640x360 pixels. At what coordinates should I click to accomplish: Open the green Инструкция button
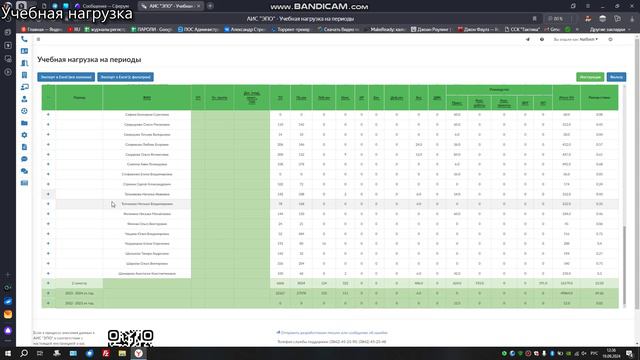point(590,77)
